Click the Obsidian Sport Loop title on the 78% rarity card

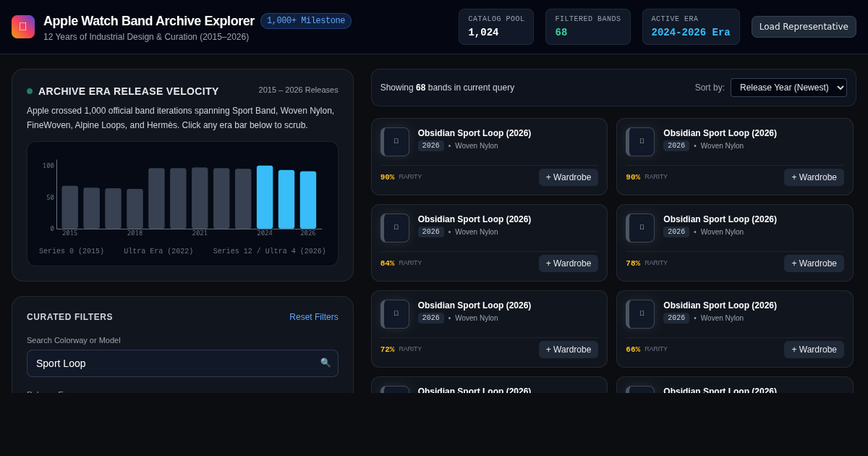click(x=720, y=219)
